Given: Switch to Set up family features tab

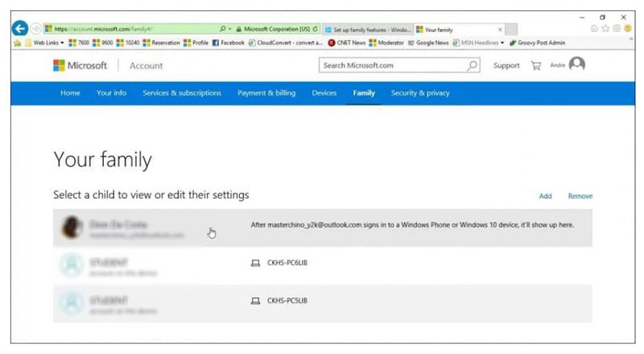Looking at the screenshot, I should tap(368, 30).
